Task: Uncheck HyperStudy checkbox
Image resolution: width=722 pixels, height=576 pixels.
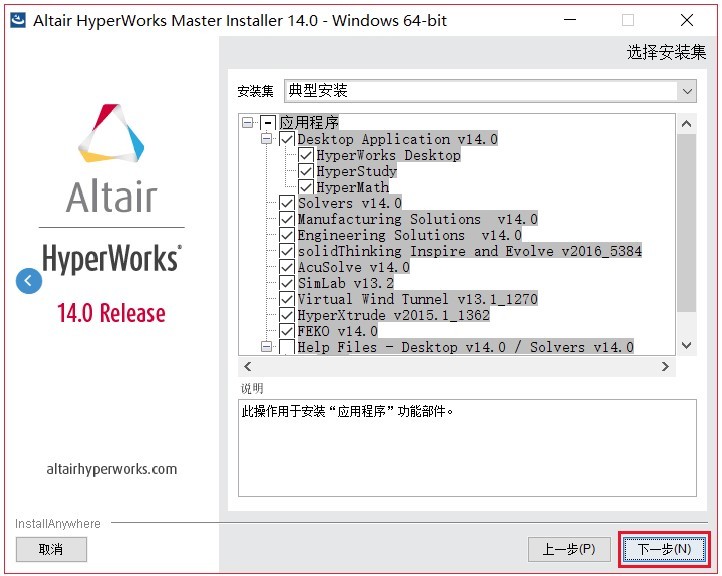Action: click(x=306, y=171)
